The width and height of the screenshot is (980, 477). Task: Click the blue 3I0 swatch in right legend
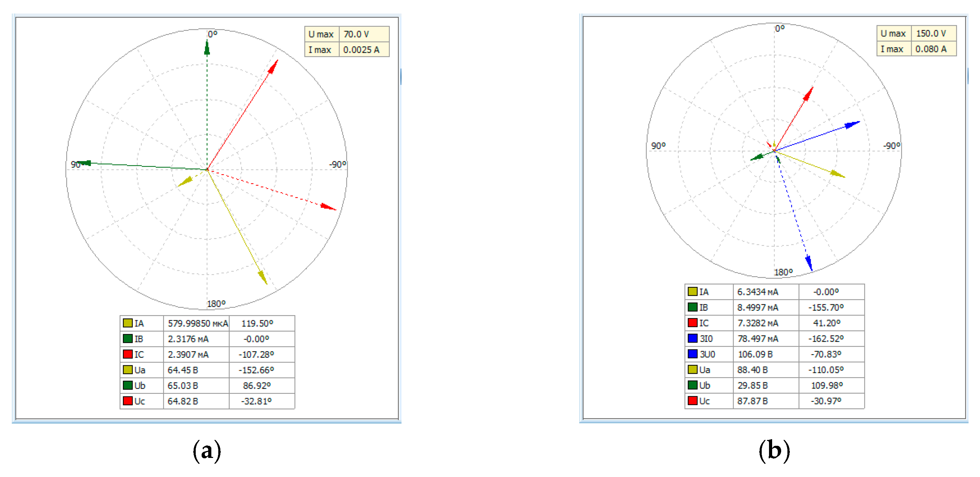[x=692, y=338]
